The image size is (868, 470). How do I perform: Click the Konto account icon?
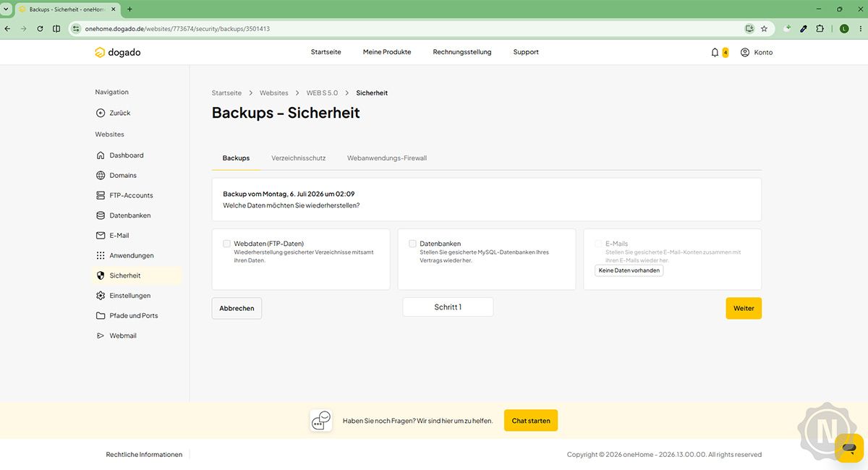tap(745, 52)
